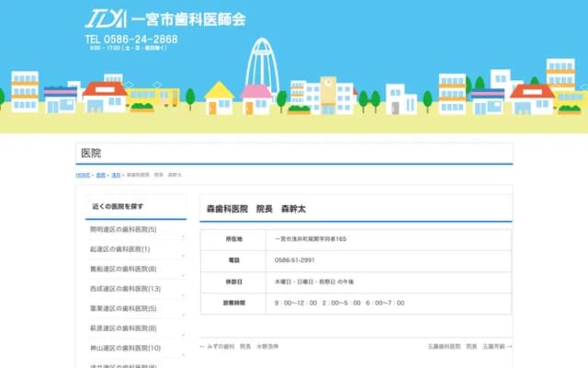
Task: Select the 浅井 breadcrumb link
Action: pos(116,174)
